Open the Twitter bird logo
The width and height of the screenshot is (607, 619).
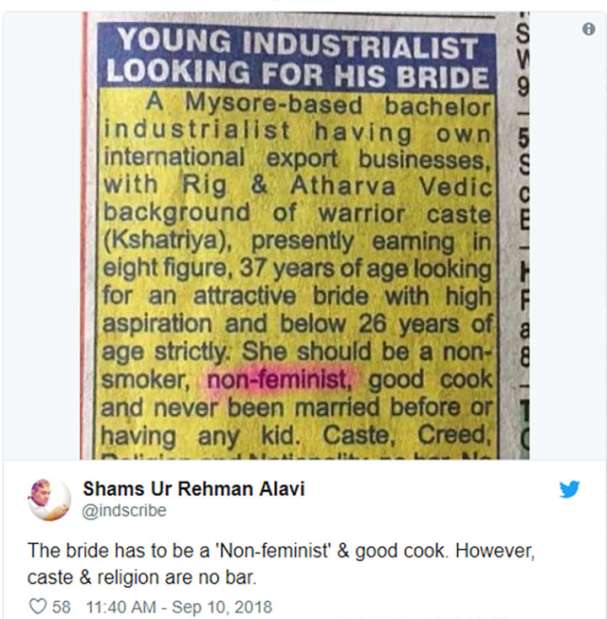(570, 489)
